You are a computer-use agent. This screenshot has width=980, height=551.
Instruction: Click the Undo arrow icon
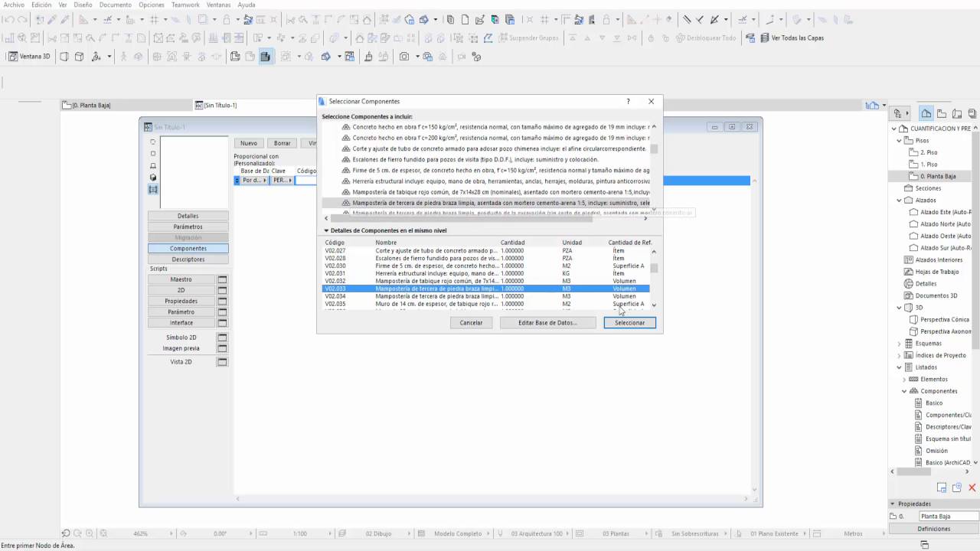(x=8, y=19)
